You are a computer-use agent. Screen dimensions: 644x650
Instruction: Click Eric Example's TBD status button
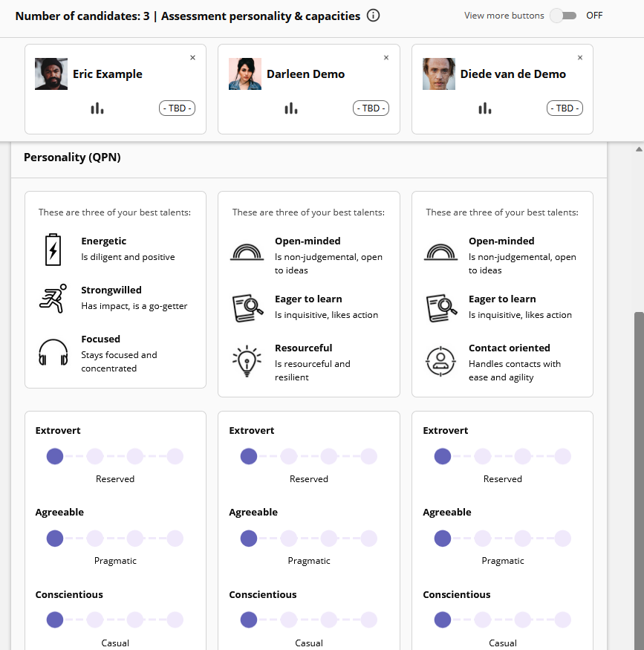tap(177, 108)
